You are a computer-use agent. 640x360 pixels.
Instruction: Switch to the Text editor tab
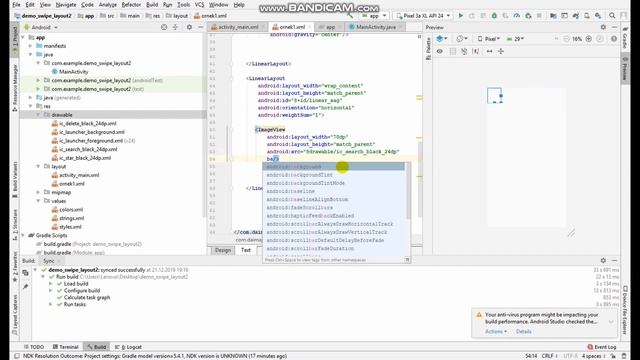coord(246,250)
